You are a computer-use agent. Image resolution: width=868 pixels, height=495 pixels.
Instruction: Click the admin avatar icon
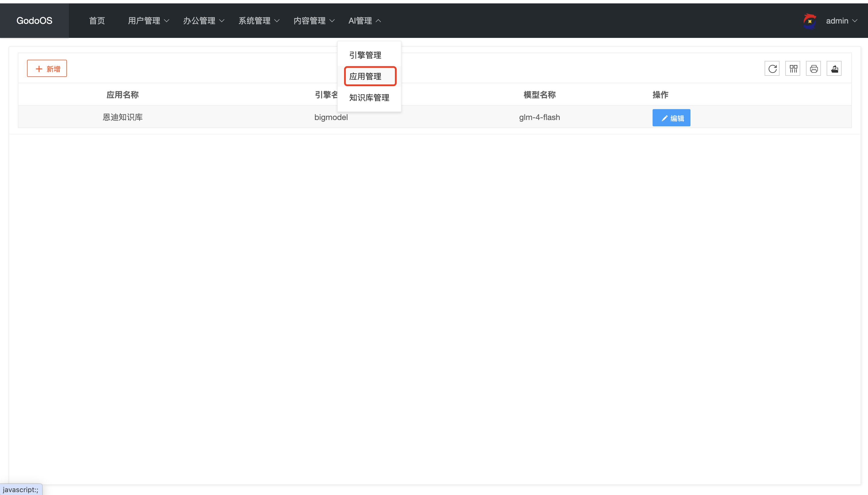coord(809,21)
